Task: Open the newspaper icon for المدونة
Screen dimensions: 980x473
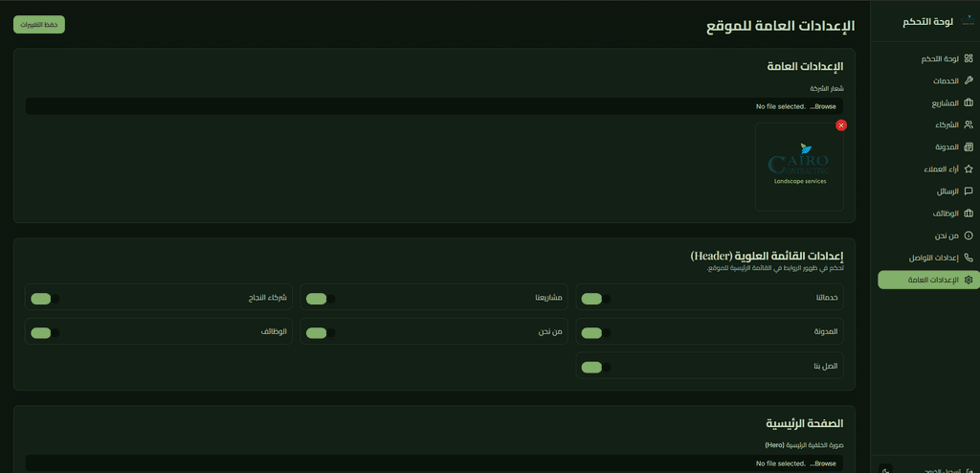Action: pyautogui.click(x=969, y=147)
